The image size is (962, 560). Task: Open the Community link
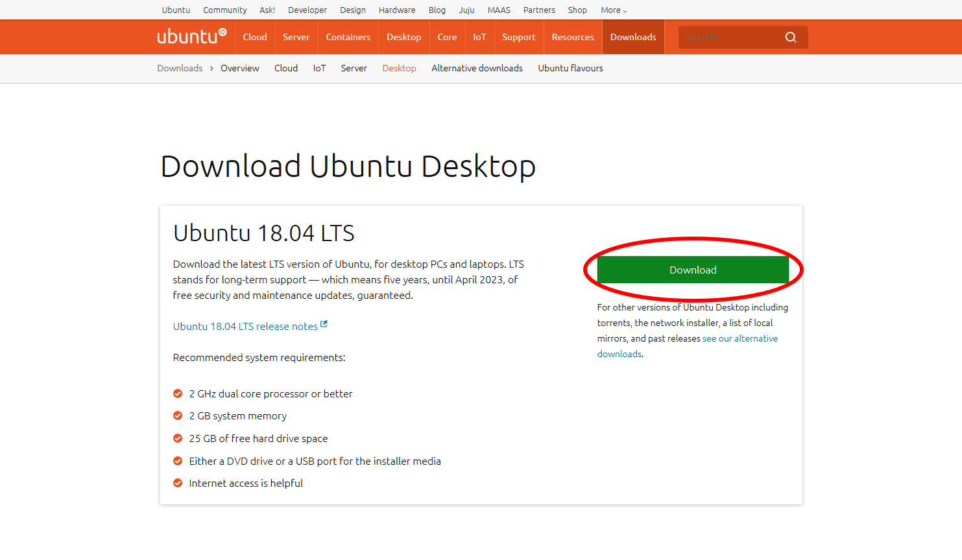pyautogui.click(x=224, y=10)
